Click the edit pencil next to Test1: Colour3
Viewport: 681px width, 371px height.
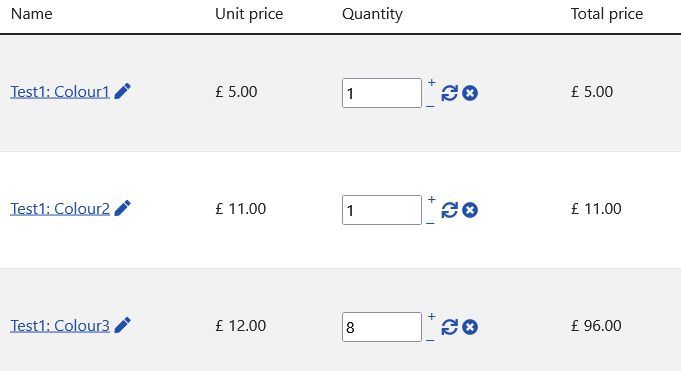[122, 325]
